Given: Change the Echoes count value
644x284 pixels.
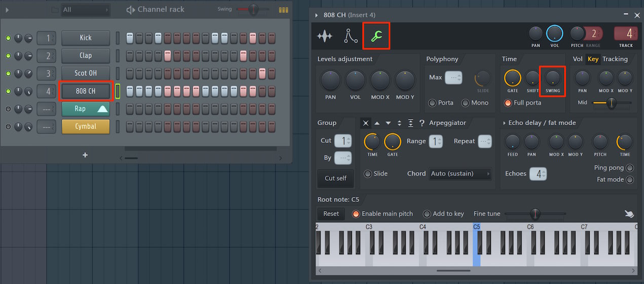Looking at the screenshot, I should click(x=538, y=174).
